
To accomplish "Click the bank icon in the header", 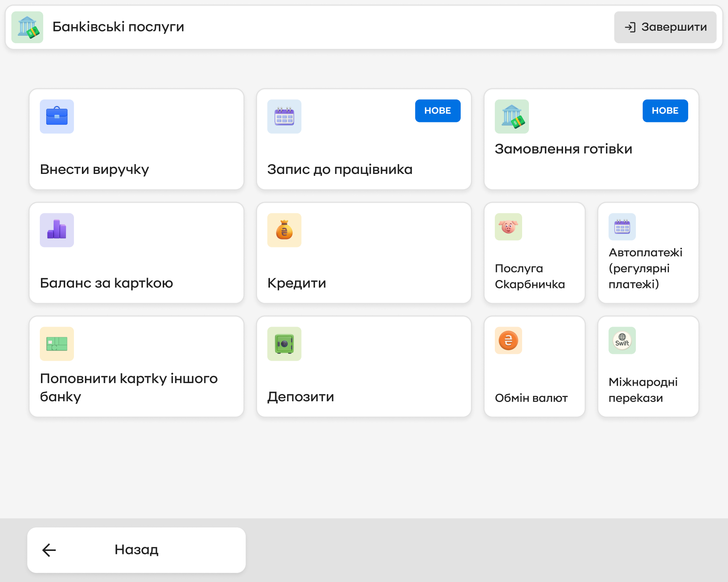I will [27, 27].
